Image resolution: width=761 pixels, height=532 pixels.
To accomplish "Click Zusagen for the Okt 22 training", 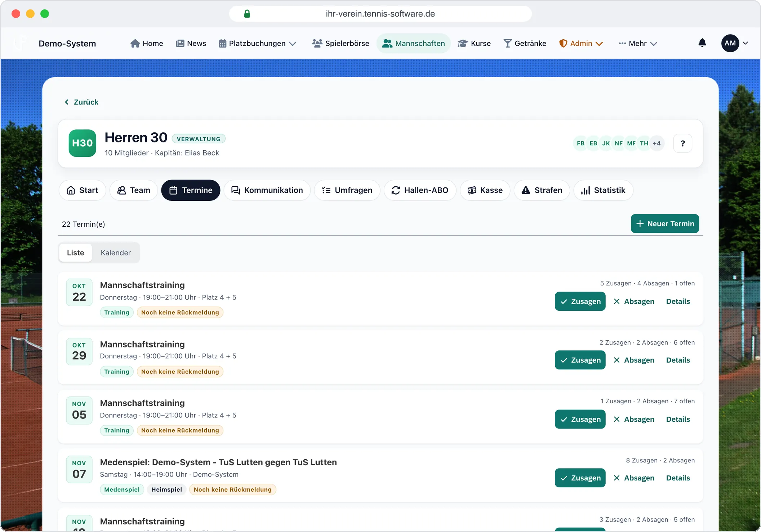I will point(580,301).
